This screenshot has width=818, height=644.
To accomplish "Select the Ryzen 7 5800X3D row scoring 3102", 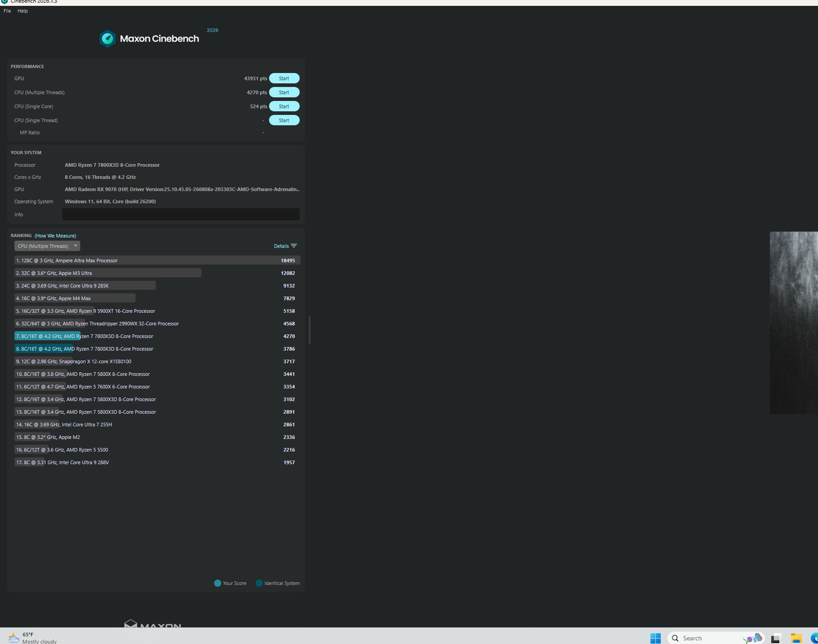I will point(157,399).
